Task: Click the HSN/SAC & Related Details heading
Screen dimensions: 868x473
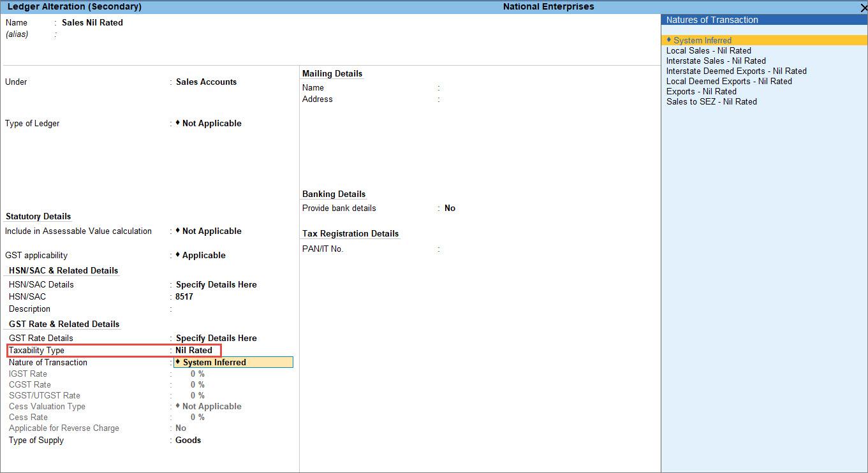Action: pyautogui.click(x=64, y=270)
